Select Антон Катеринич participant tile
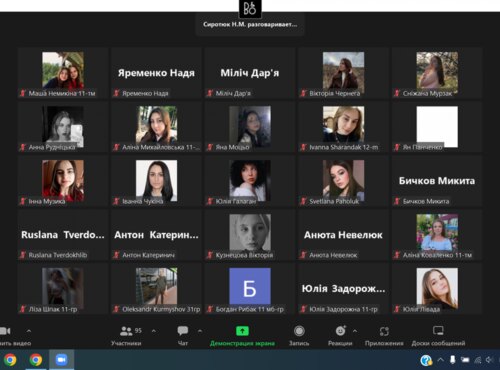The width and height of the screenshot is (500, 370). click(156, 235)
